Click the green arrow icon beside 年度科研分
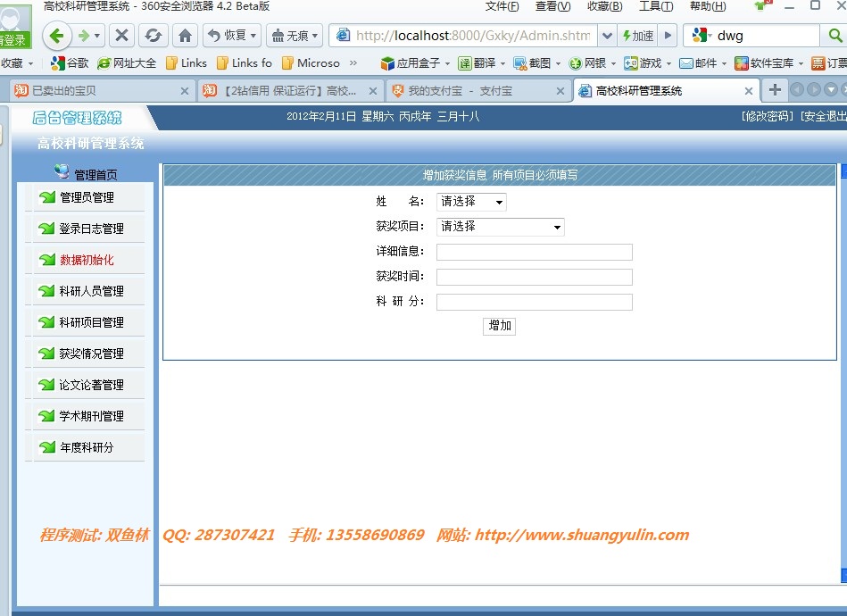The height and width of the screenshot is (616, 847). (x=47, y=447)
